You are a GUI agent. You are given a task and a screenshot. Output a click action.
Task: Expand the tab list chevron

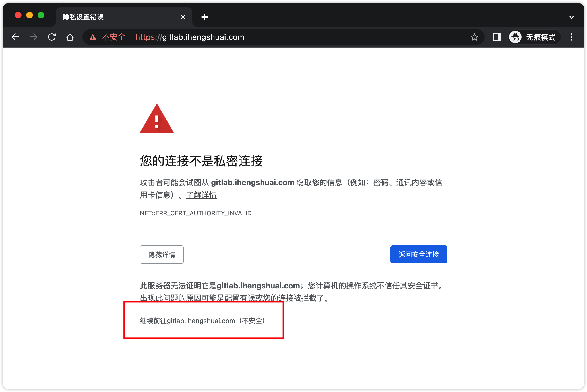pyautogui.click(x=572, y=17)
